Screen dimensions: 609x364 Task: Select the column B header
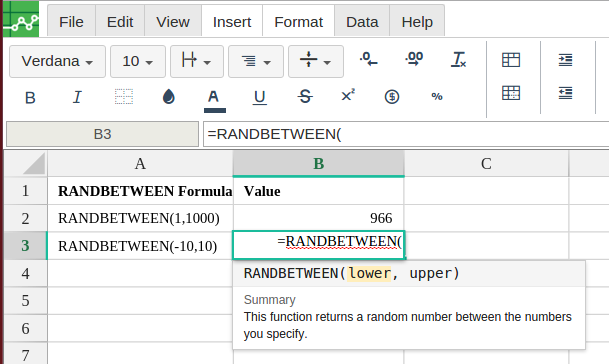(318, 164)
